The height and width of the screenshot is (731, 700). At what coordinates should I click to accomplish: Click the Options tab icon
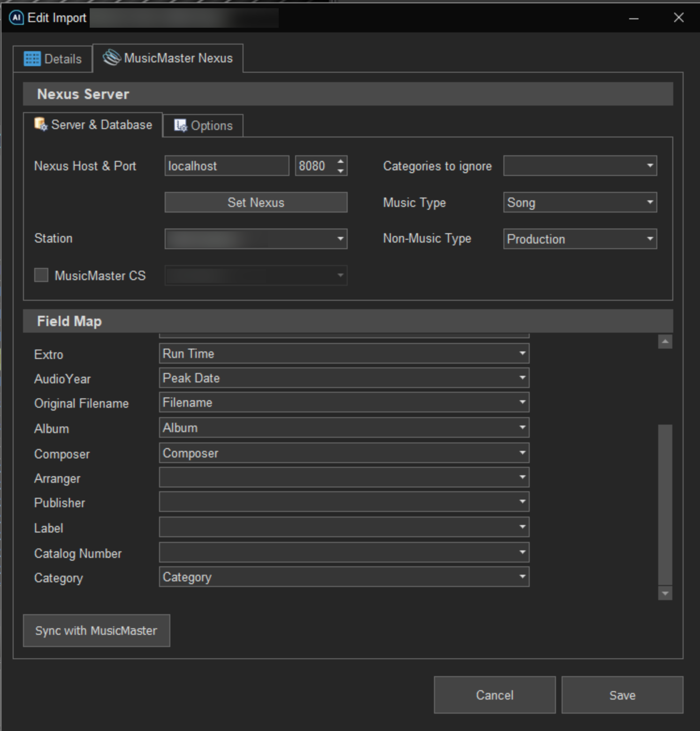[181, 125]
